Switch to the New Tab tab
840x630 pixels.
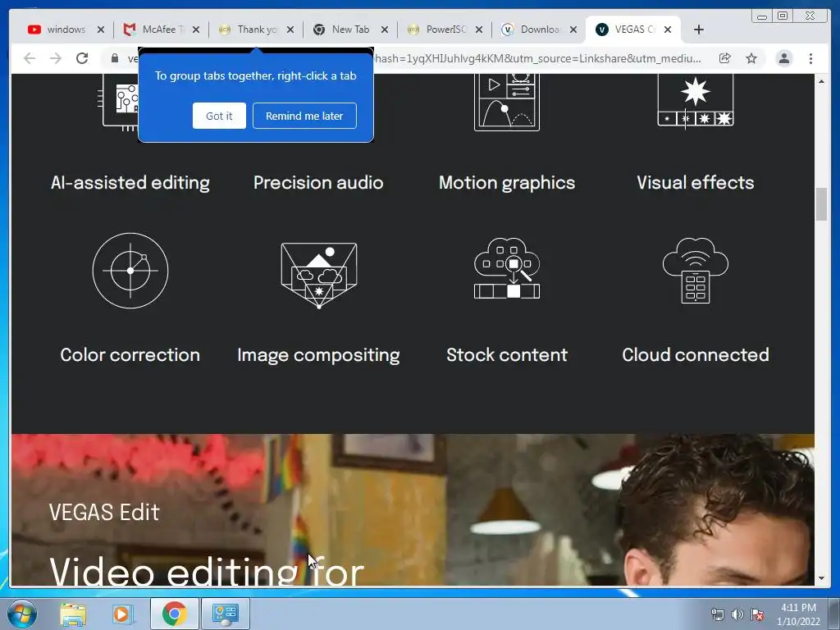point(350,30)
